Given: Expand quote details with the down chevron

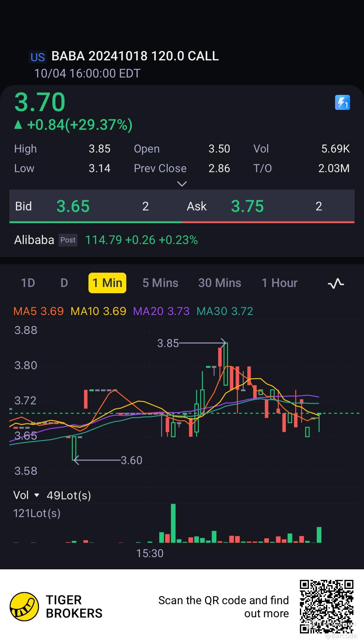Looking at the screenshot, I should pos(182,184).
